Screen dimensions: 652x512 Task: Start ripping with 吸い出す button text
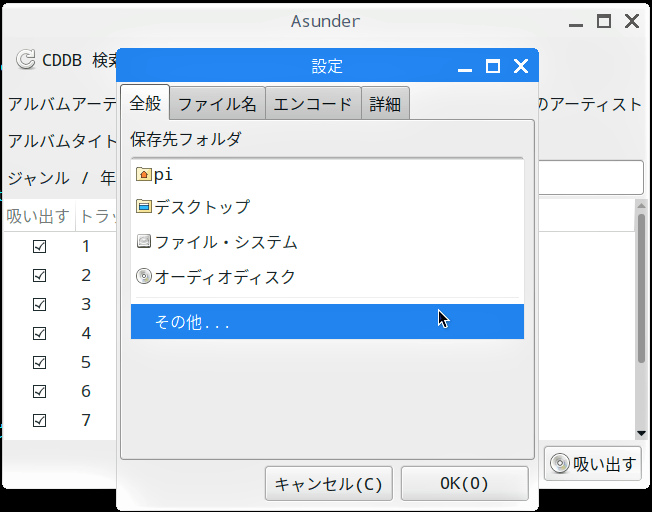(x=605, y=464)
